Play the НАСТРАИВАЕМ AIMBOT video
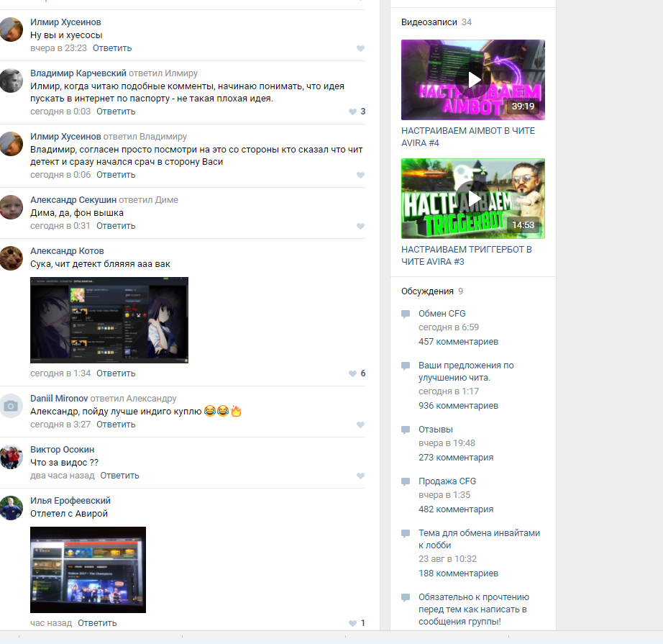663x644 pixels. [472, 80]
